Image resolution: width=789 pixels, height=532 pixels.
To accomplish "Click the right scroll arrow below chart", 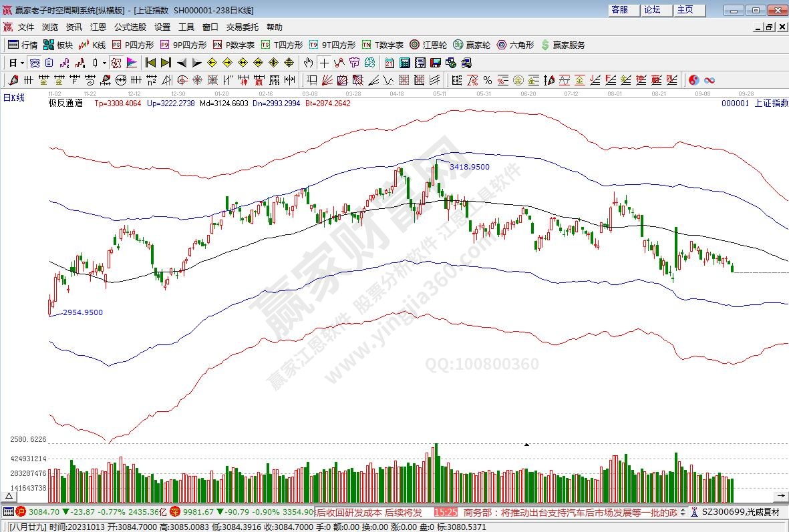I will click(780, 496).
